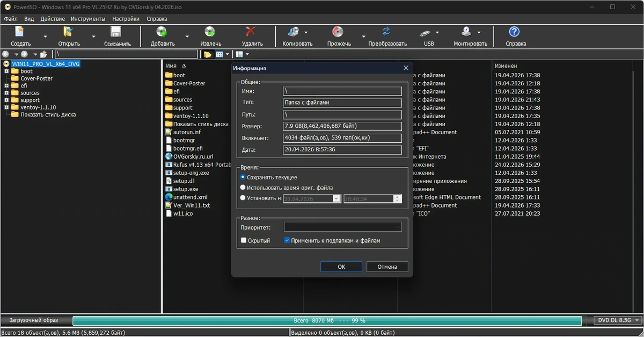Screen dimensions: 644x337
Task: Click the Имя field in Информация dialog
Action: point(342,91)
